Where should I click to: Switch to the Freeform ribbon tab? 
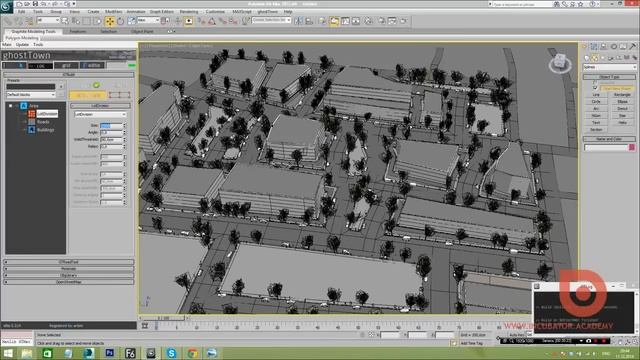78,31
